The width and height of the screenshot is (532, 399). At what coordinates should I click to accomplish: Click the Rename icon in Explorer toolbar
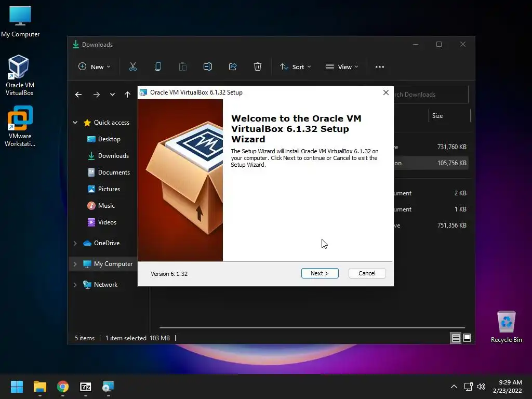point(208,67)
